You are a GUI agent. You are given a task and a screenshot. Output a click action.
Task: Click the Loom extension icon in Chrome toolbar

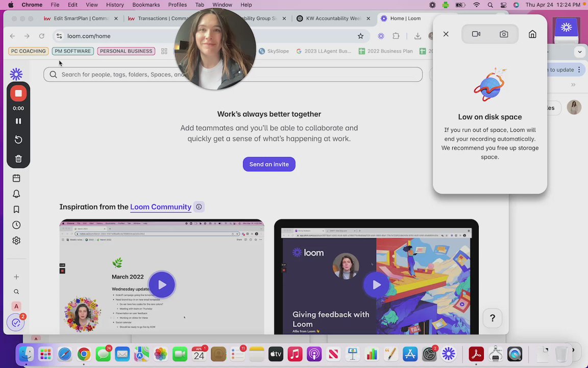pos(381,36)
